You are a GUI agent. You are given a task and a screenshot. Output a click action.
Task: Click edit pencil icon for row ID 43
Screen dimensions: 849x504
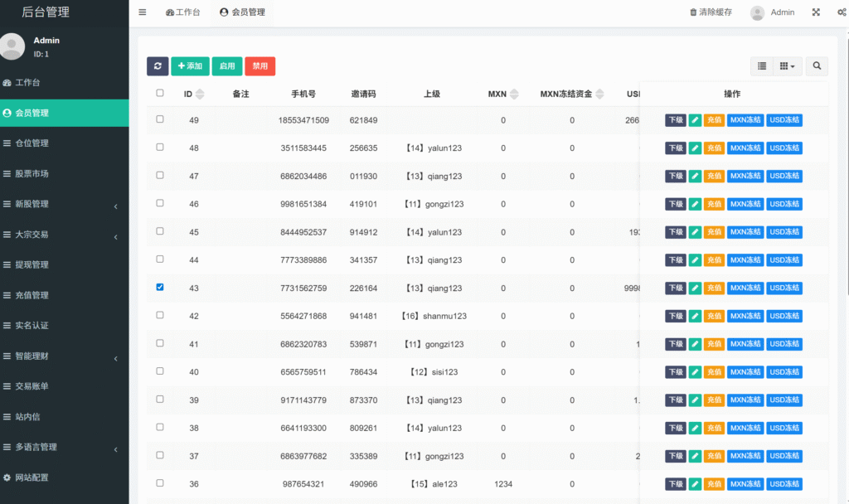pos(695,288)
